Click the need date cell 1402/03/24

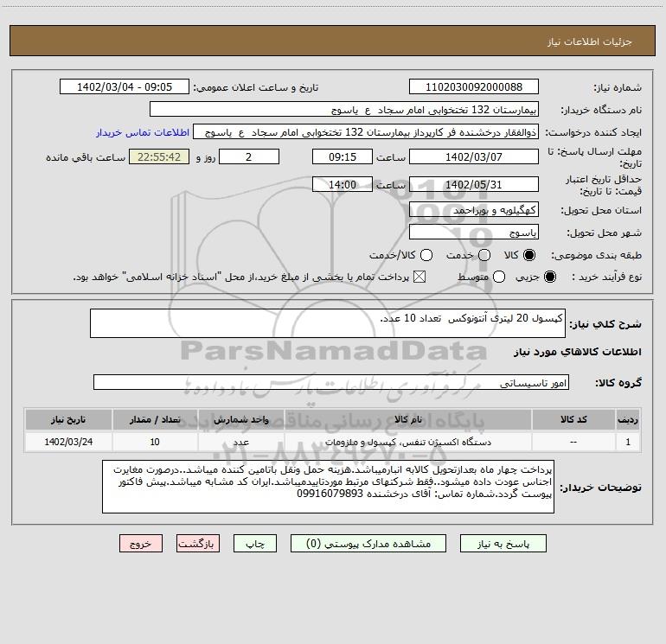click(68, 442)
